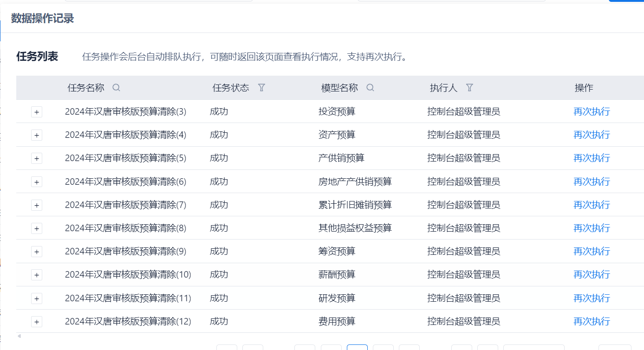This screenshot has height=350, width=644.
Task: Open the filter icon next to 执行人
Action: click(469, 88)
